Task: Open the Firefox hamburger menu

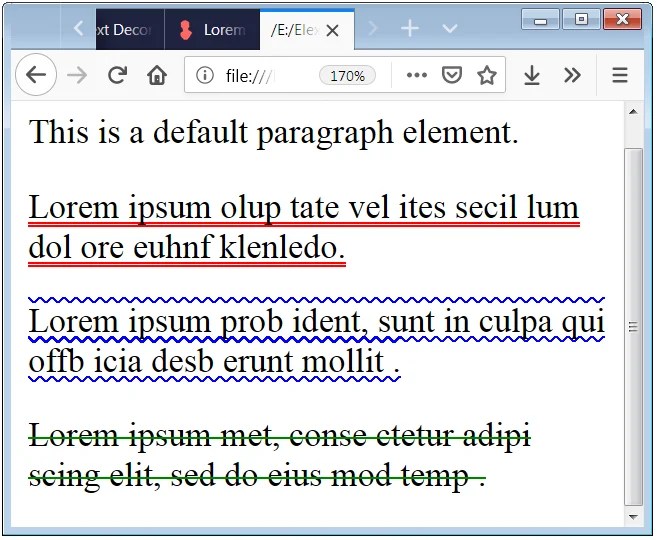Action: tap(620, 75)
